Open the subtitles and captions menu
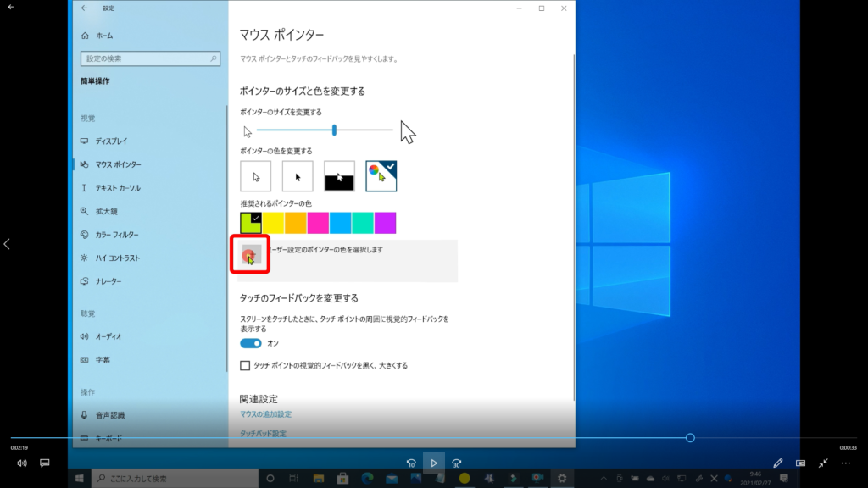868x488 pixels. pos(45,463)
